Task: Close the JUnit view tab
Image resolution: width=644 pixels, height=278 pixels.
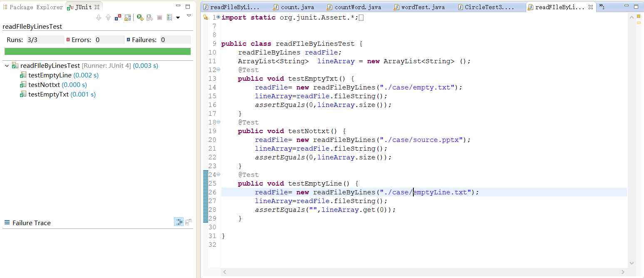Action: tap(97, 7)
